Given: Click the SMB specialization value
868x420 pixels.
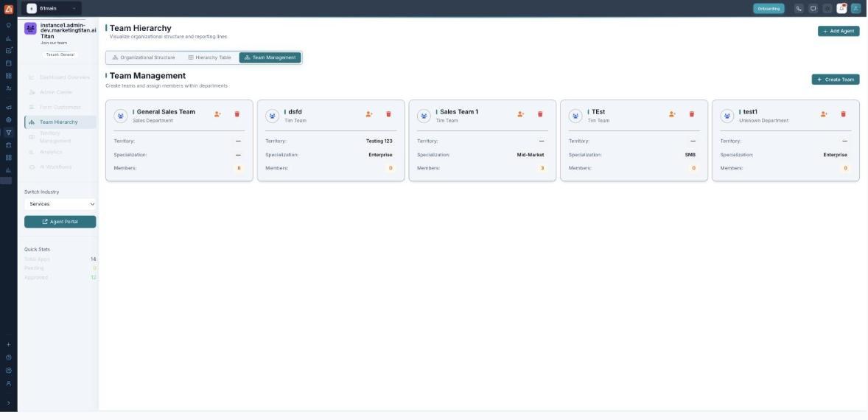Looking at the screenshot, I should pos(690,155).
